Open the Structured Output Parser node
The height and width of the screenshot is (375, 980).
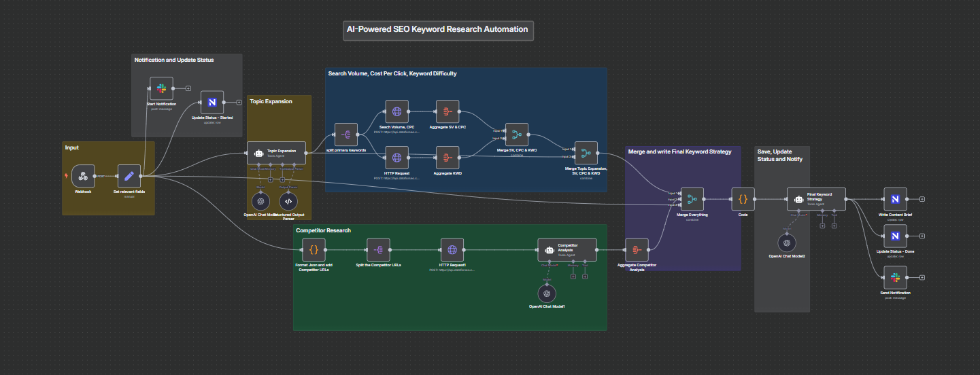click(288, 201)
